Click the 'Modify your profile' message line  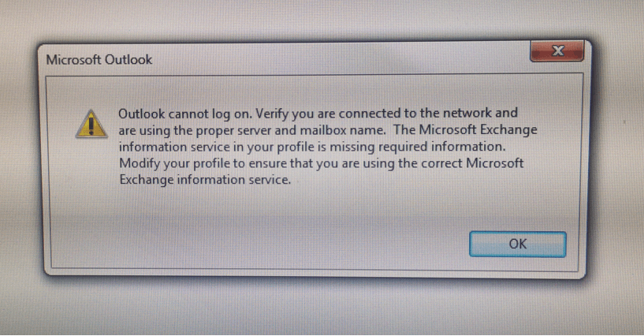click(x=321, y=163)
